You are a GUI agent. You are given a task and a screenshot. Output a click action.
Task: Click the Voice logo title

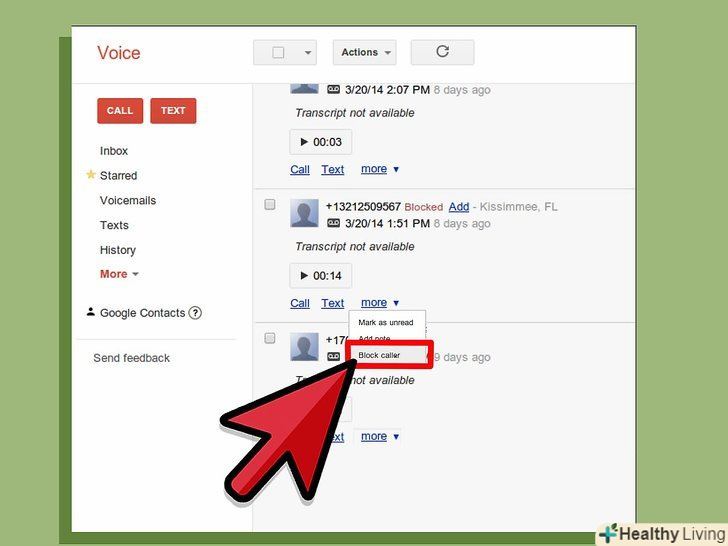(x=118, y=52)
